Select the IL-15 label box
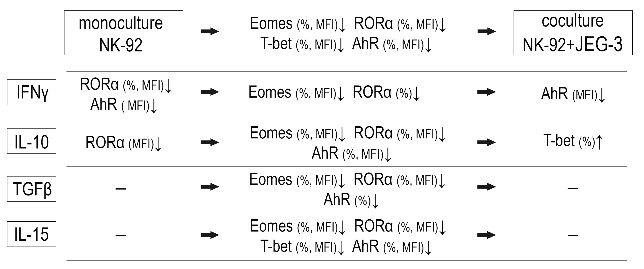This screenshot has width=644, height=269. (x=31, y=234)
